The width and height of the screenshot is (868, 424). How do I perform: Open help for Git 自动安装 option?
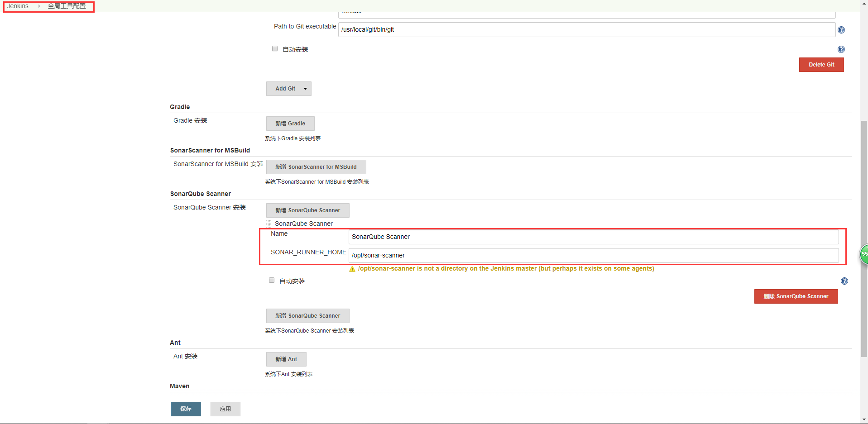click(841, 49)
